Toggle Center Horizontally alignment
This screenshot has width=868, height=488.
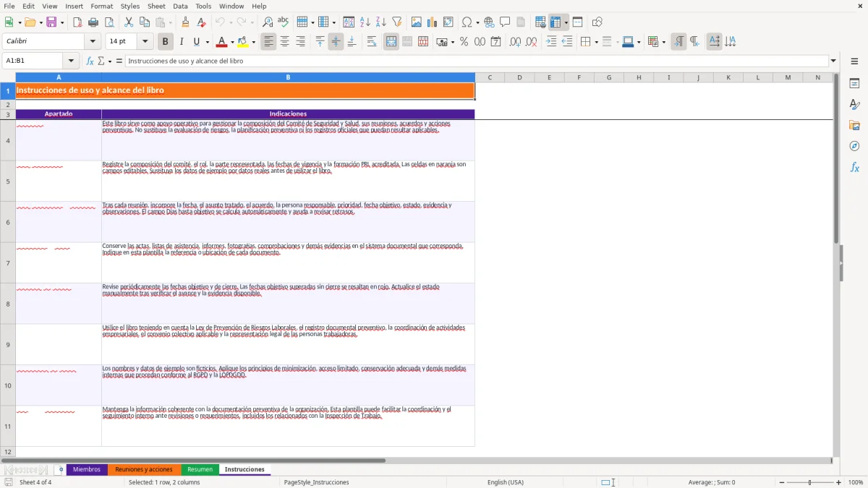pyautogui.click(x=285, y=42)
